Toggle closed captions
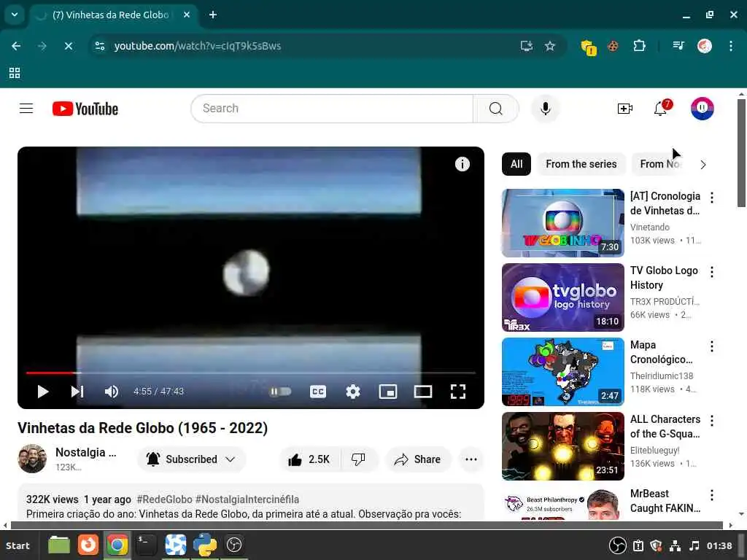 pos(318,392)
